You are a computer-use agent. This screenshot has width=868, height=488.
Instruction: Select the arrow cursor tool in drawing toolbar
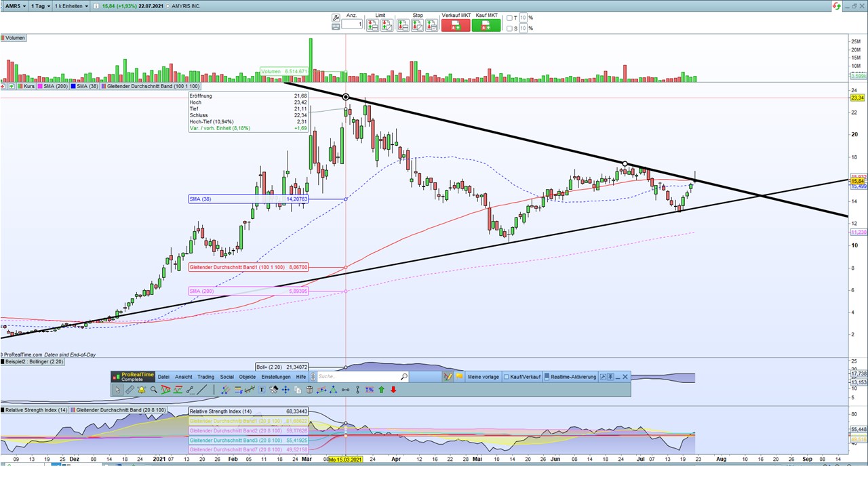tap(117, 390)
